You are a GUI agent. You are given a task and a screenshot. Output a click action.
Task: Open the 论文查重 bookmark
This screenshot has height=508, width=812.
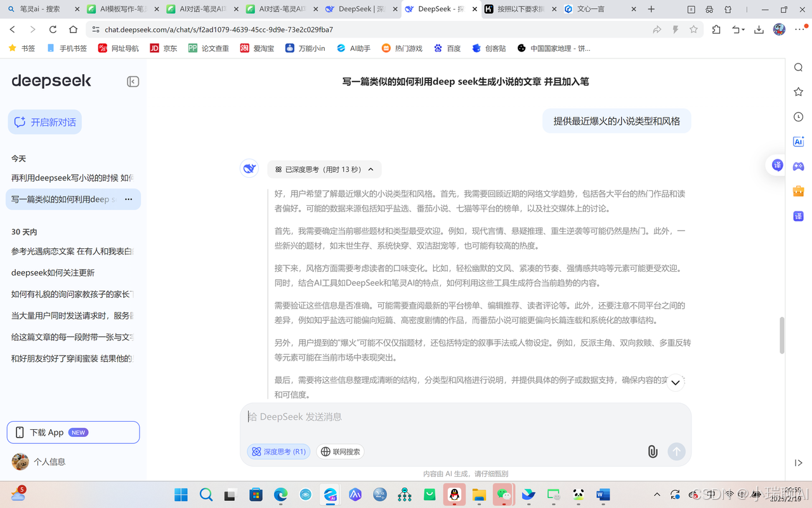tap(209, 48)
